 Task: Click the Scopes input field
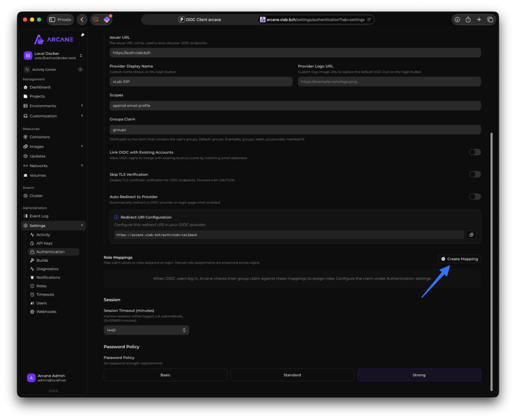pyautogui.click(x=295, y=106)
